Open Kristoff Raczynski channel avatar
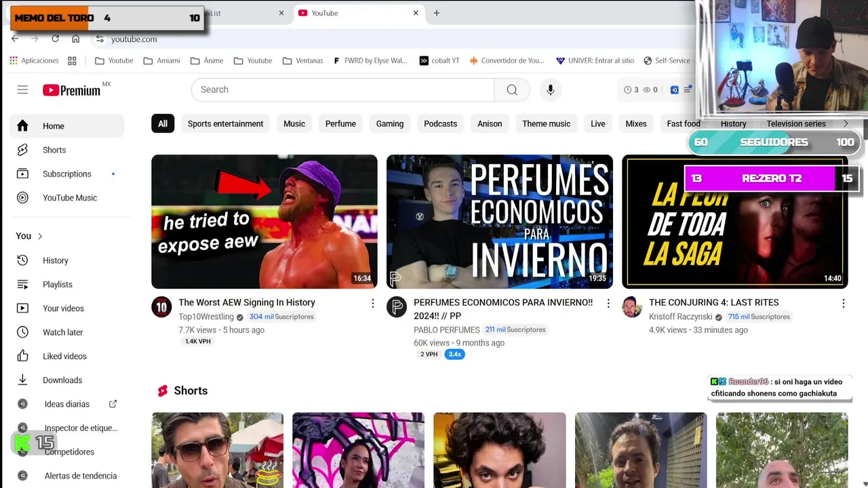 pyautogui.click(x=632, y=307)
